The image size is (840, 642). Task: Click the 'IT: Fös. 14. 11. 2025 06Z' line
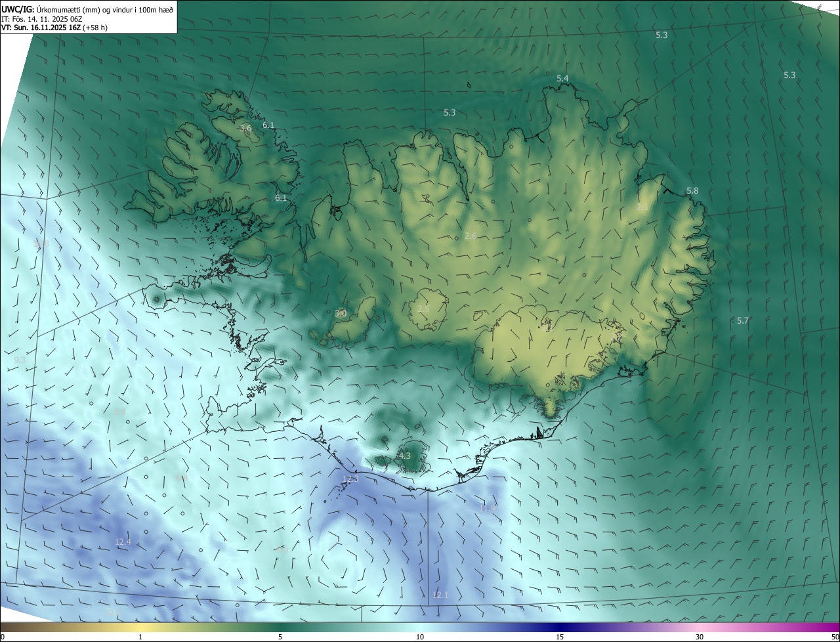tap(41, 19)
